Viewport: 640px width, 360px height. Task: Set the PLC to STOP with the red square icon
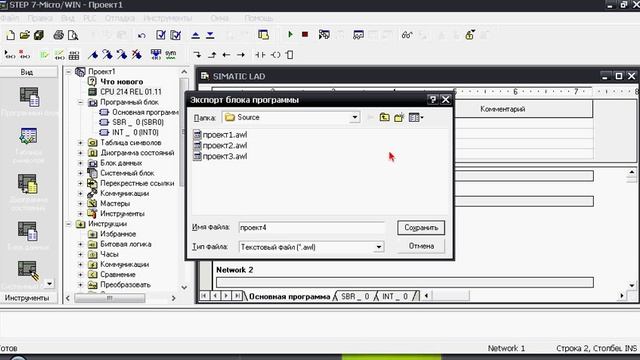(305, 35)
